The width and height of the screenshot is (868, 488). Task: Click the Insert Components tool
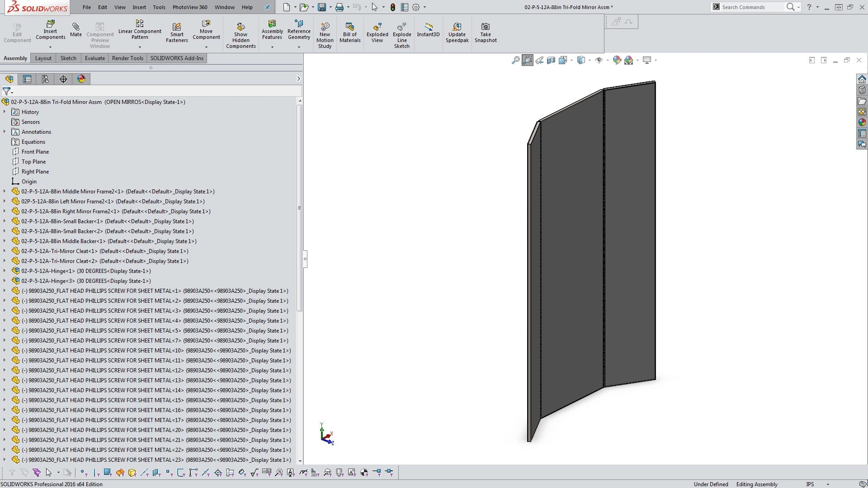tap(50, 30)
